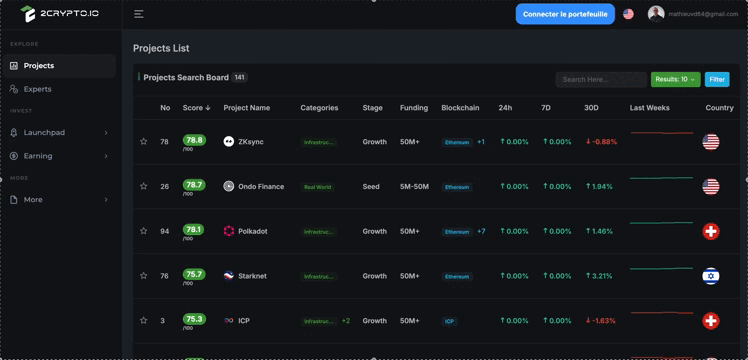This screenshot has height=360, width=748.
Task: Click the Real World category tag
Action: click(x=318, y=187)
